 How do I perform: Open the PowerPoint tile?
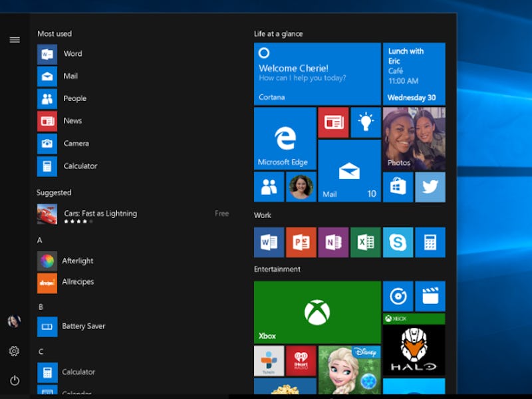tap(301, 242)
